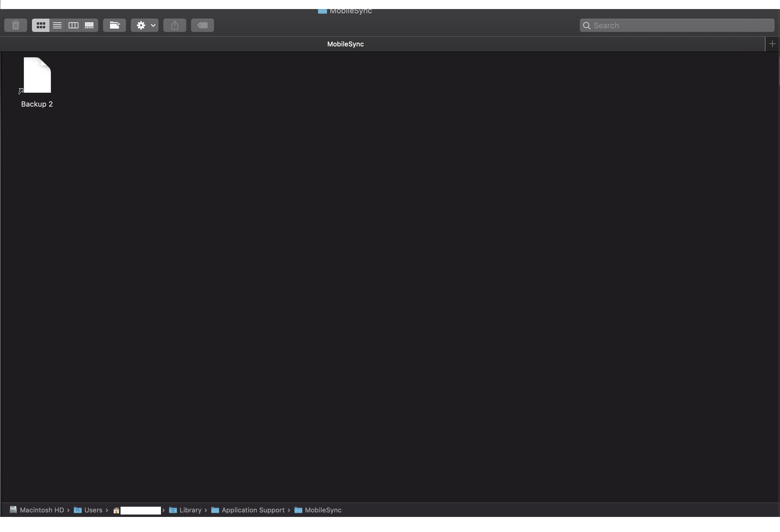Go to Macintosh HD in path bar
This screenshot has height=532, width=780.
(41, 510)
